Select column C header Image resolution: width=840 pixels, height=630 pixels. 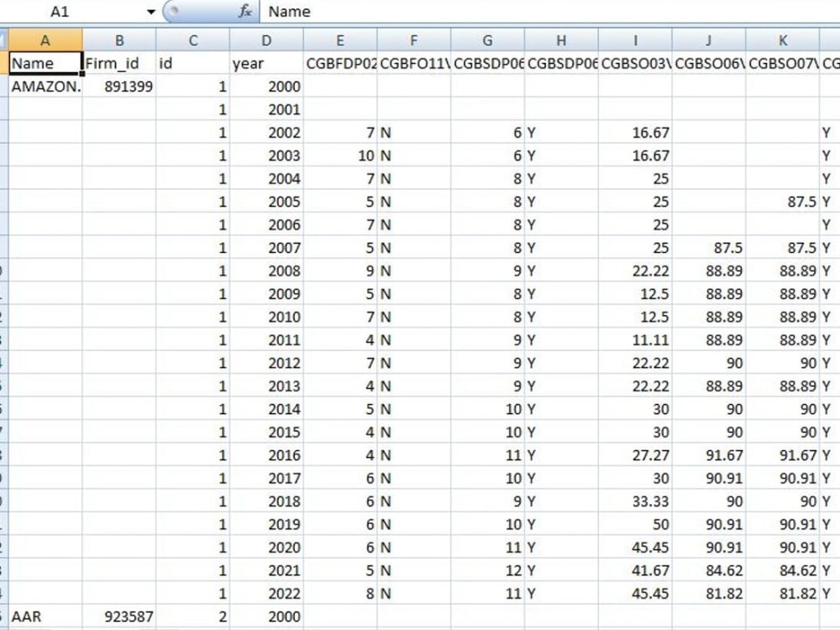coord(193,40)
